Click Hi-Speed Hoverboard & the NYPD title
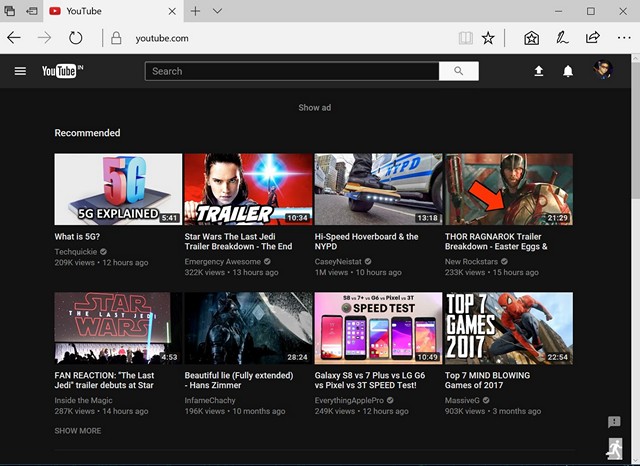Image resolution: width=640 pixels, height=466 pixels. [x=367, y=242]
